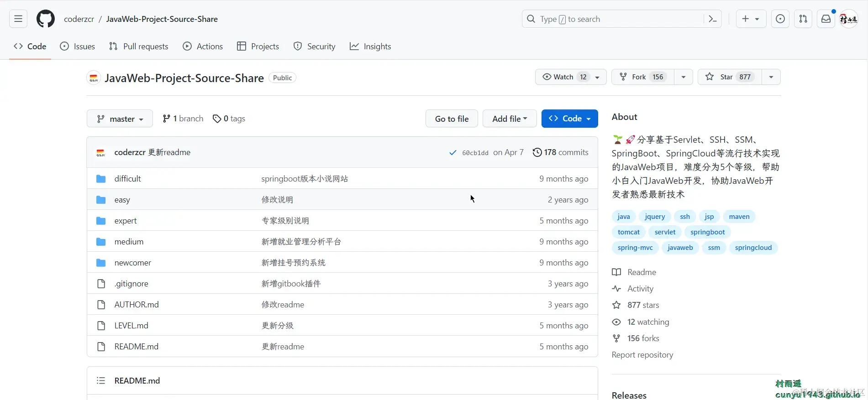Click the commit status checkmark

(452, 153)
